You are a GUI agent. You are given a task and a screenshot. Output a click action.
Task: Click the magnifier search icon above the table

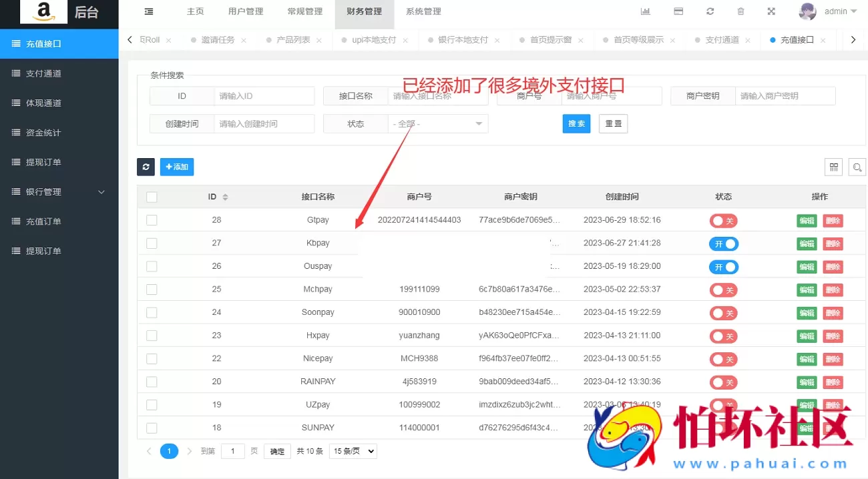point(857,167)
